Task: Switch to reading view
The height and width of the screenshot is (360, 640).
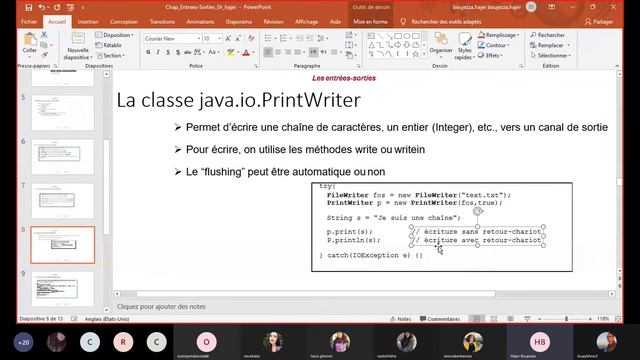Action: point(510,319)
